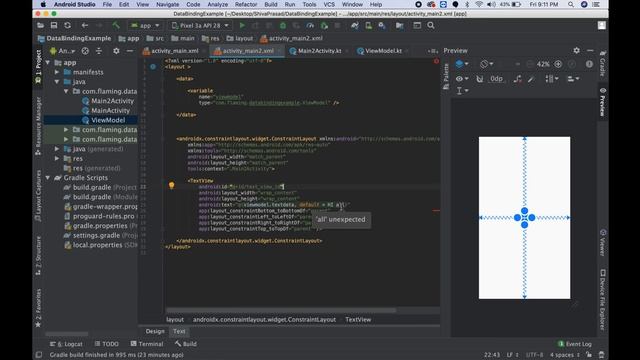This screenshot has width=640, height=360.
Task: Open the Logcat tool window
Action: point(66,344)
